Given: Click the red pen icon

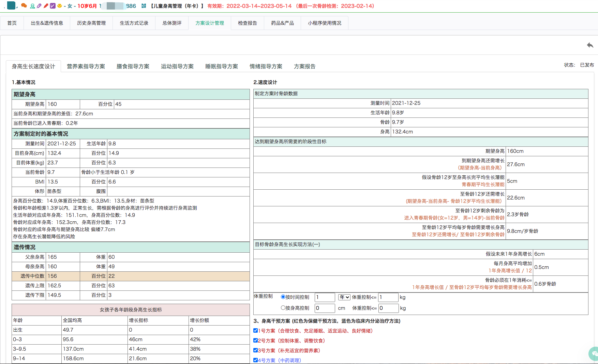Looking at the screenshot, I should [x=46, y=6].
